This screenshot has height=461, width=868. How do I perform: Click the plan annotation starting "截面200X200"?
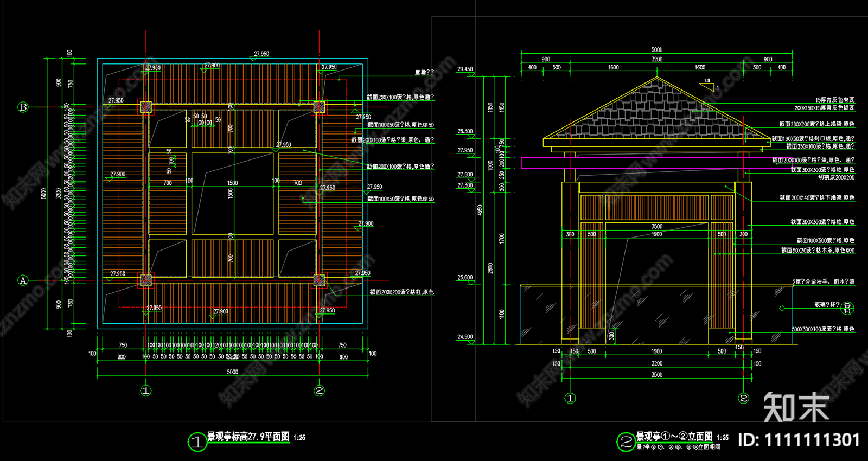click(402, 292)
